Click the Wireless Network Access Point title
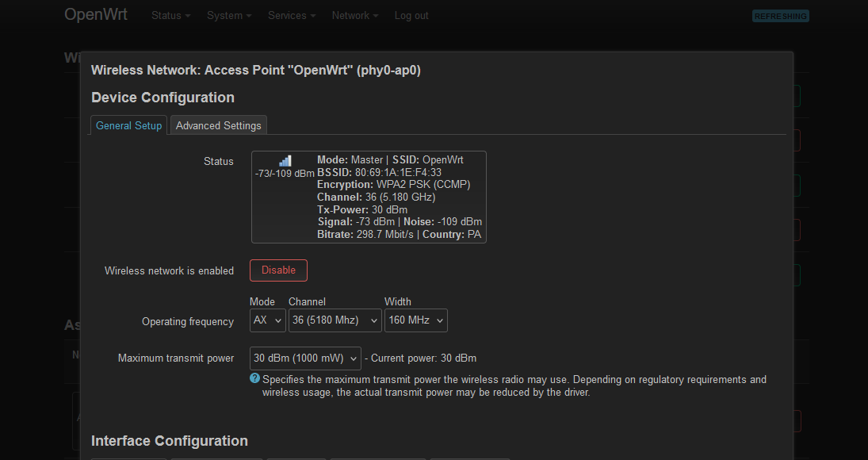868x460 pixels. [x=256, y=71]
